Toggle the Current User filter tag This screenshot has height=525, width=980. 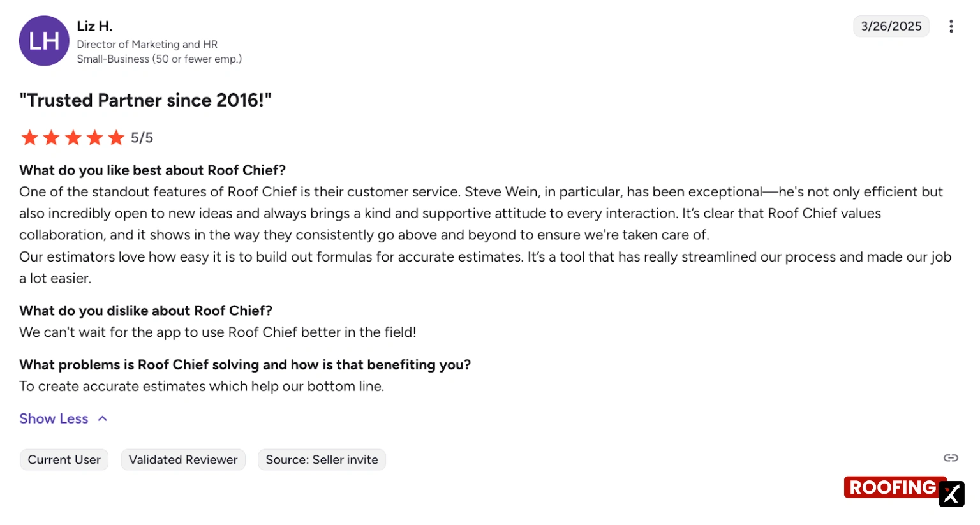tap(64, 459)
